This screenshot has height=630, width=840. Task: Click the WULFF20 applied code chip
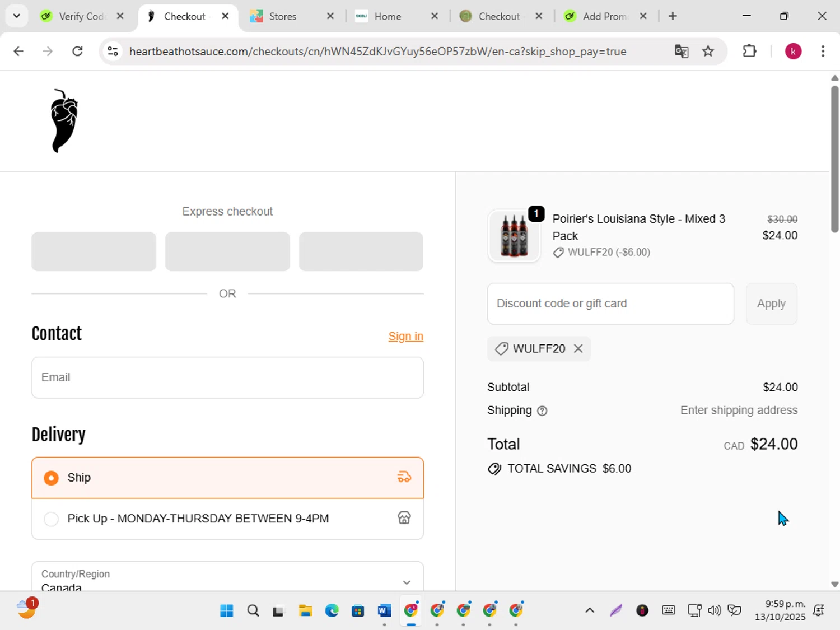coord(539,348)
